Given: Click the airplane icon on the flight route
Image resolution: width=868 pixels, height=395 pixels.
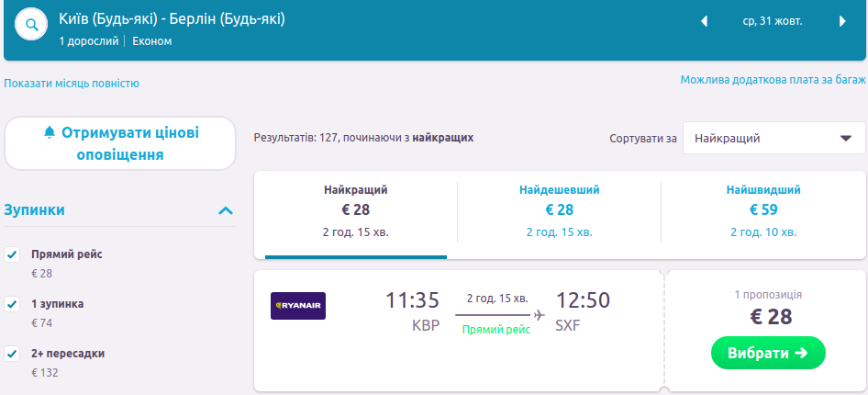Looking at the screenshot, I should (539, 315).
